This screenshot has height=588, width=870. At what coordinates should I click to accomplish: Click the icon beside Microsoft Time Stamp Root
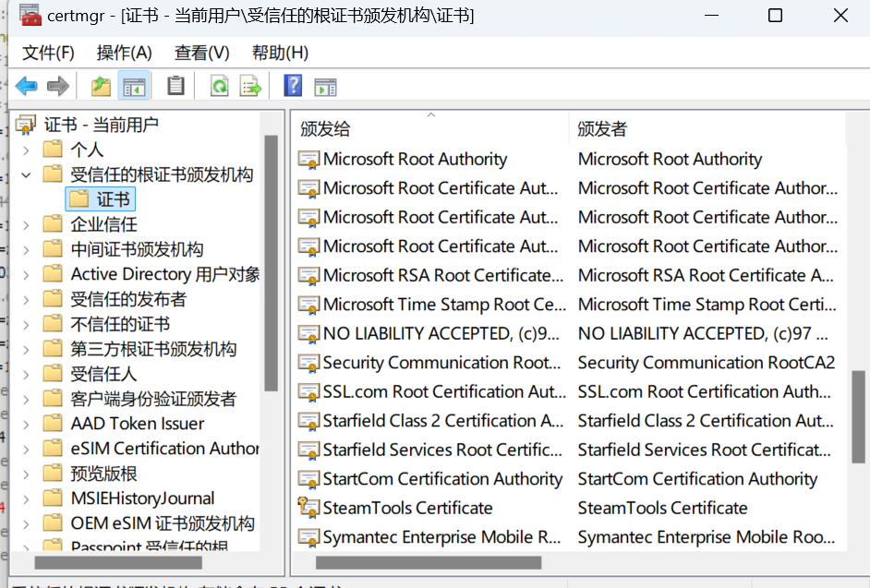click(308, 305)
